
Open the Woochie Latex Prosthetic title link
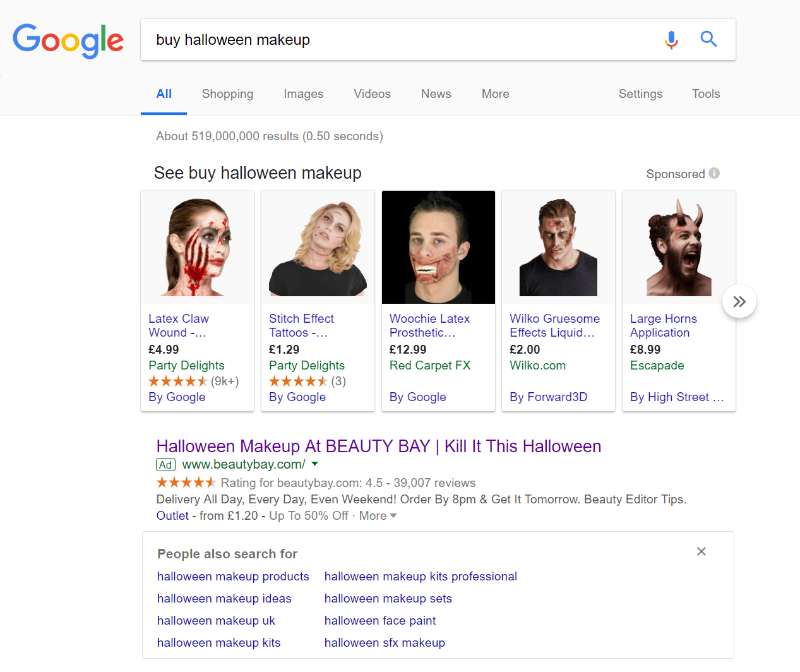pyautogui.click(x=429, y=326)
